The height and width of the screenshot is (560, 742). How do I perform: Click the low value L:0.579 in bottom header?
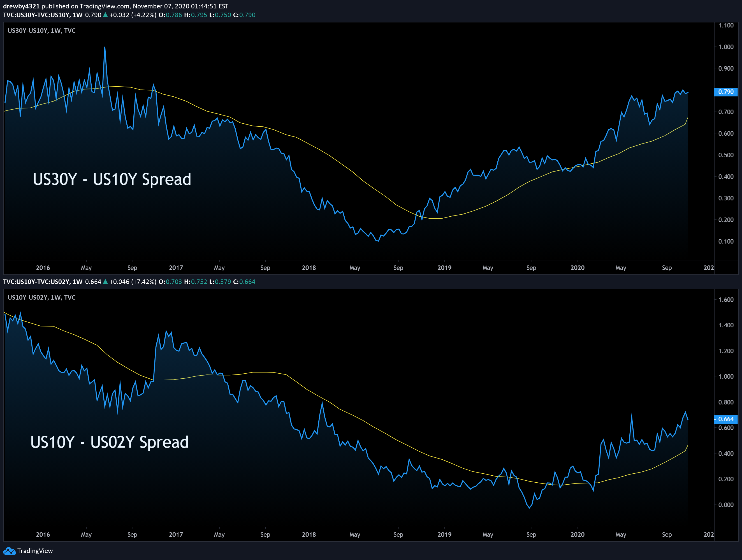coord(220,281)
